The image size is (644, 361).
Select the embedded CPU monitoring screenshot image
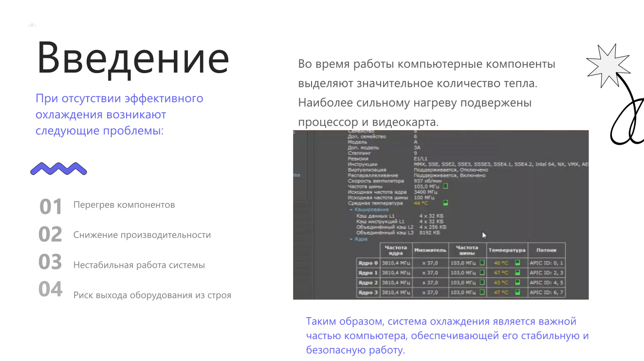click(441, 214)
